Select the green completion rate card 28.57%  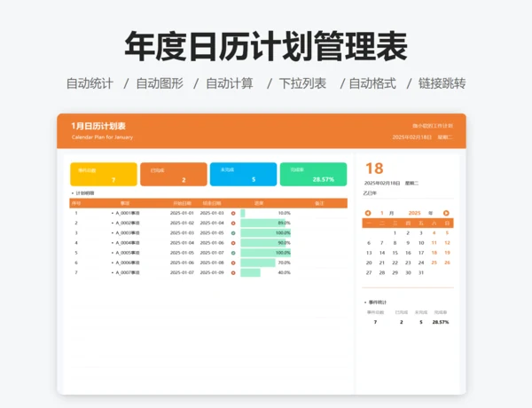(x=313, y=175)
